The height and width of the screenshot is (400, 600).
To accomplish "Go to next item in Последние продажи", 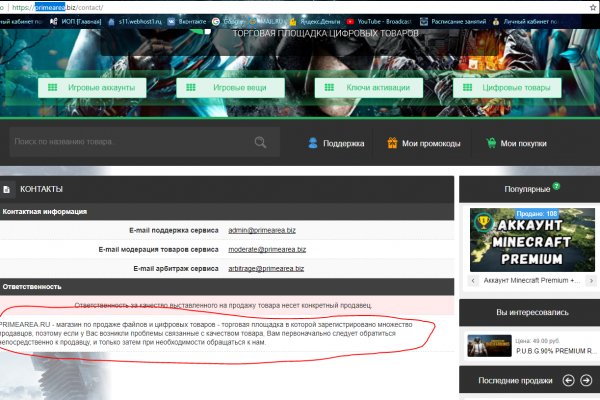I will click(585, 380).
